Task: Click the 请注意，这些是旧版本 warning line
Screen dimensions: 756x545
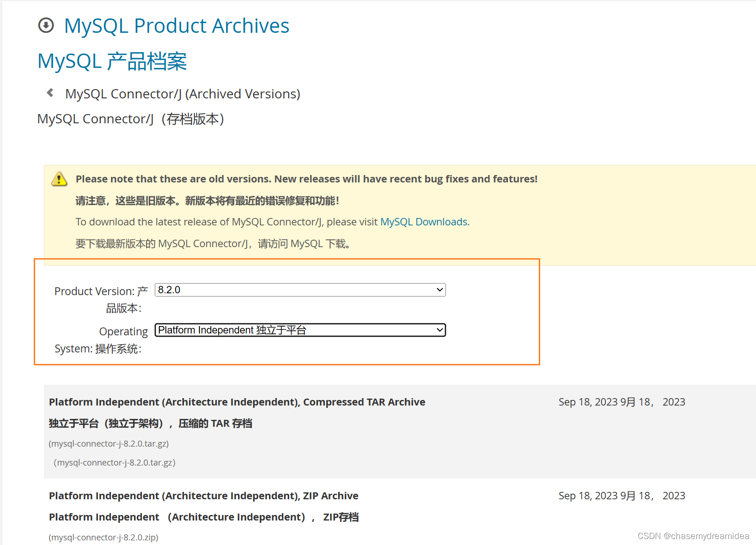Action: click(x=207, y=200)
